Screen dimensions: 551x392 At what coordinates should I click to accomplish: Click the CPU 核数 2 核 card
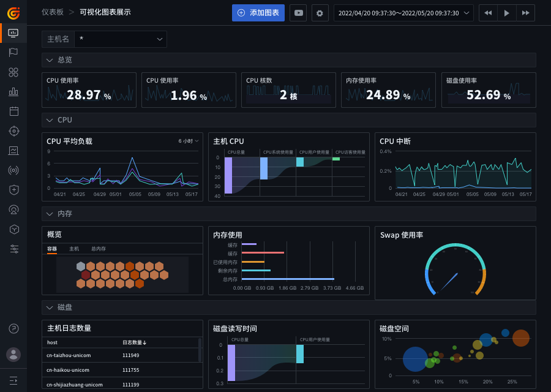click(288, 90)
